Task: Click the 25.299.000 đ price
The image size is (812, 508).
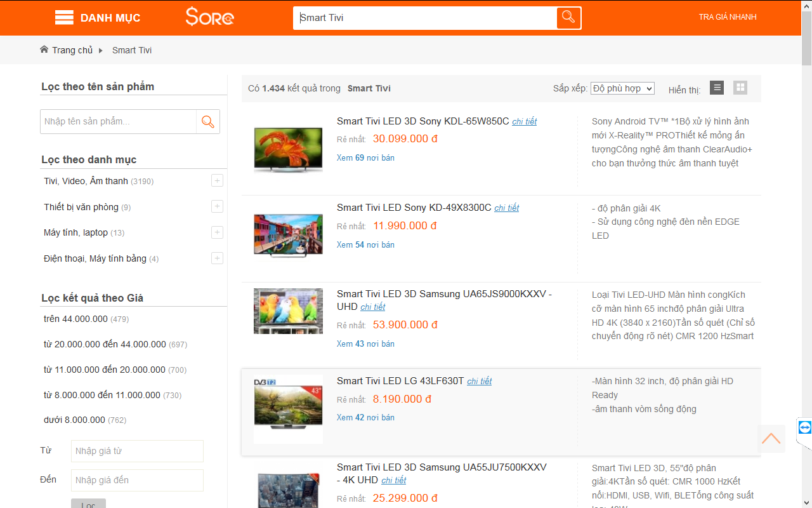Action: coord(405,498)
